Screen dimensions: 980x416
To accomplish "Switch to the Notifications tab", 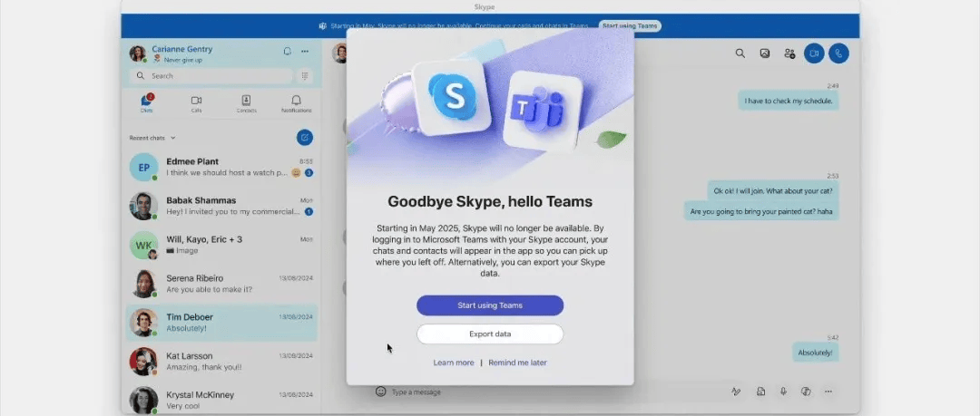I will coord(296,103).
